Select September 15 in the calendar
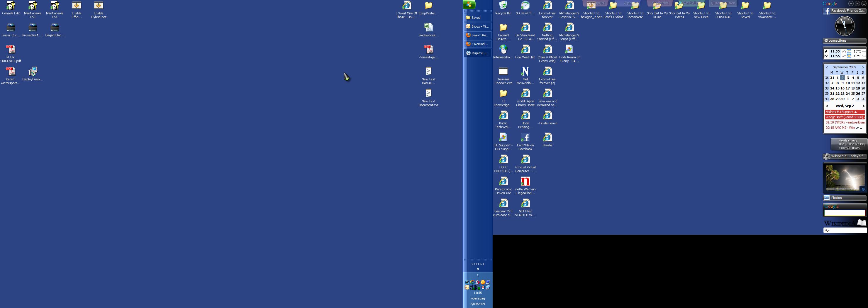The image size is (868, 308). point(837,88)
